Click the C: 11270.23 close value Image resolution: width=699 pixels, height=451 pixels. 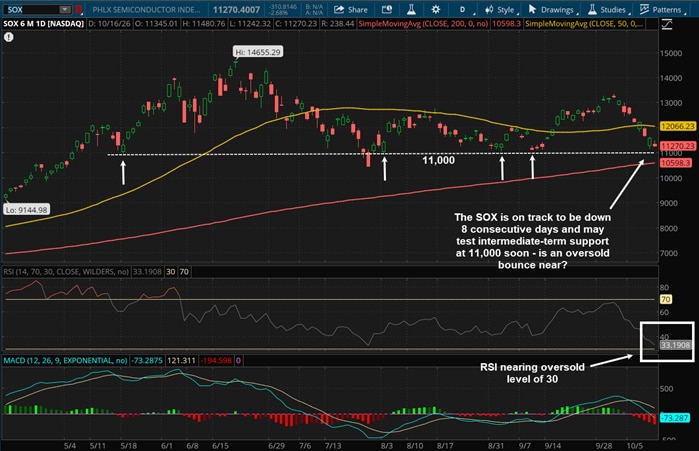point(296,23)
